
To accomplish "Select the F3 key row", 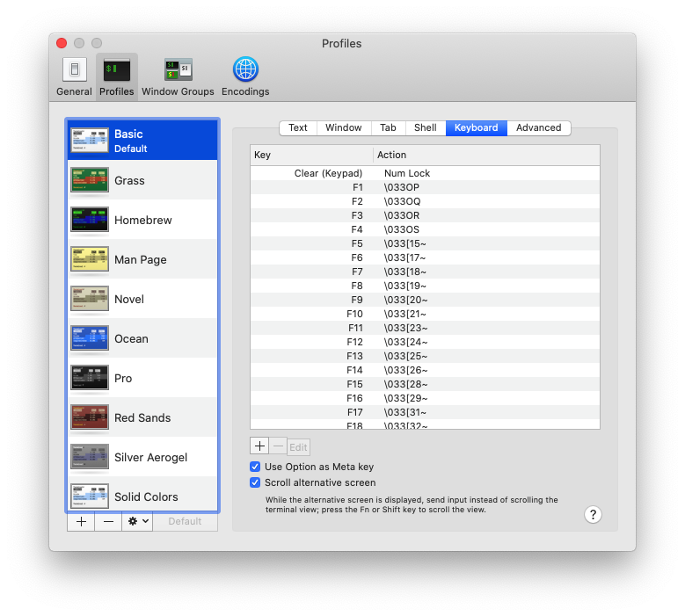I will [425, 215].
